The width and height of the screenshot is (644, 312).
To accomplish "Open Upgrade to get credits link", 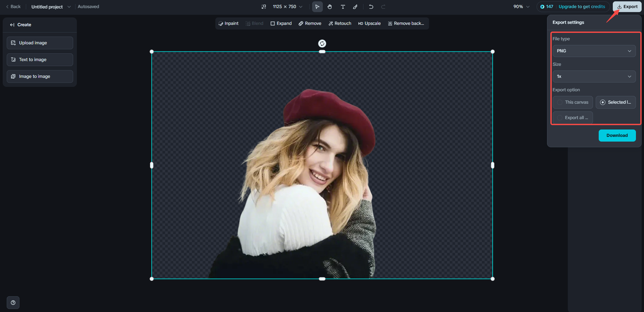I will [582, 7].
